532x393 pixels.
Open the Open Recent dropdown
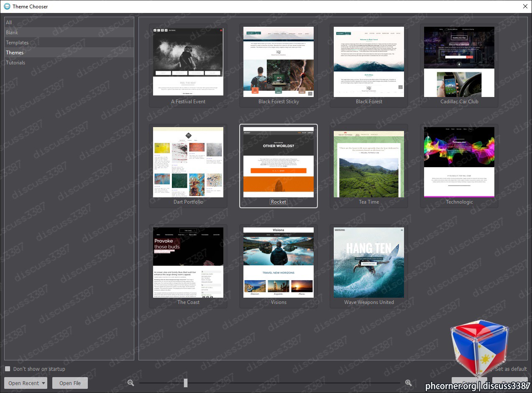click(26, 383)
